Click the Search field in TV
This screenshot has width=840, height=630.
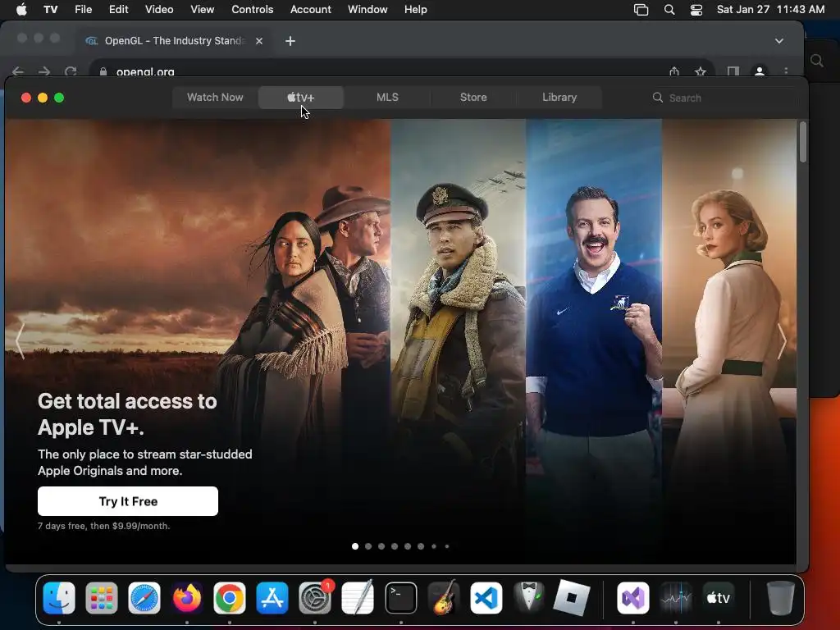(724, 98)
